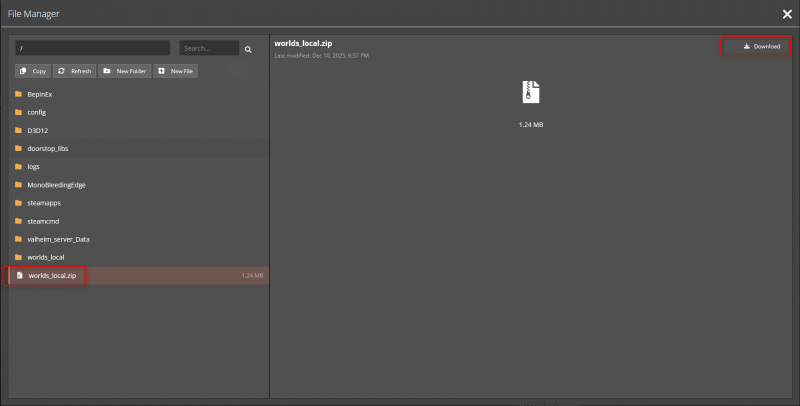Open the steamapps folder
This screenshot has width=800, height=406.
coord(44,203)
